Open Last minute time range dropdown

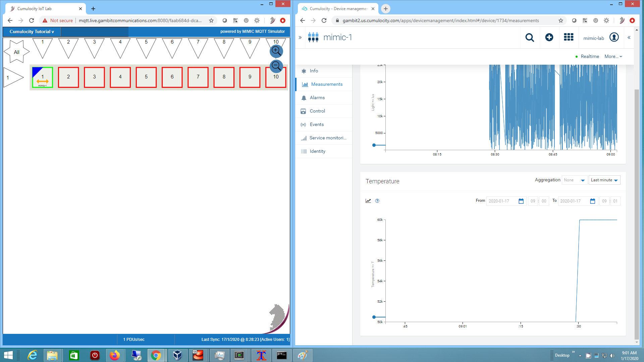tap(604, 180)
